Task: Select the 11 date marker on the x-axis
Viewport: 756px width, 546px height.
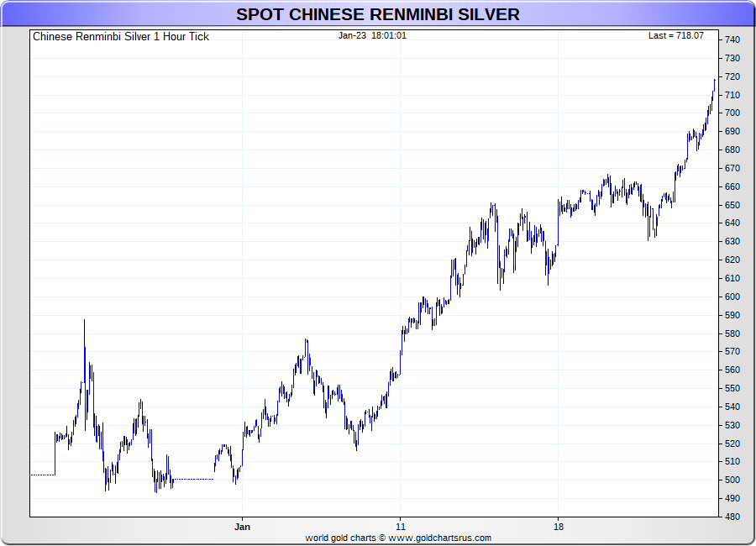Action: click(x=401, y=528)
